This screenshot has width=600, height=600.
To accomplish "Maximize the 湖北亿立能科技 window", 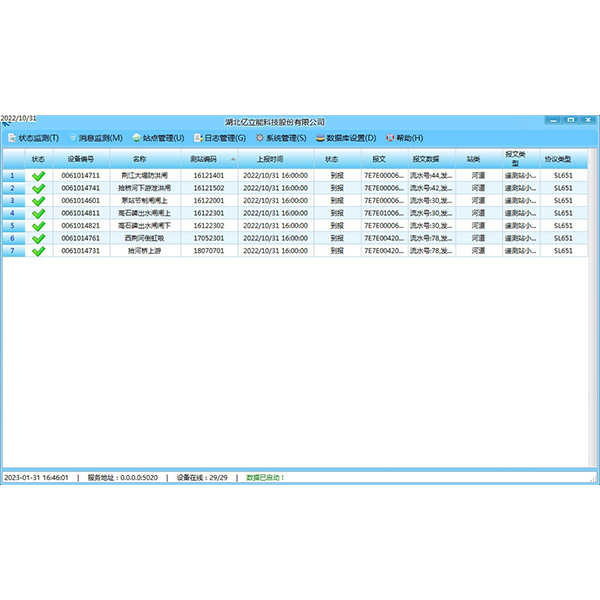I will click(571, 120).
